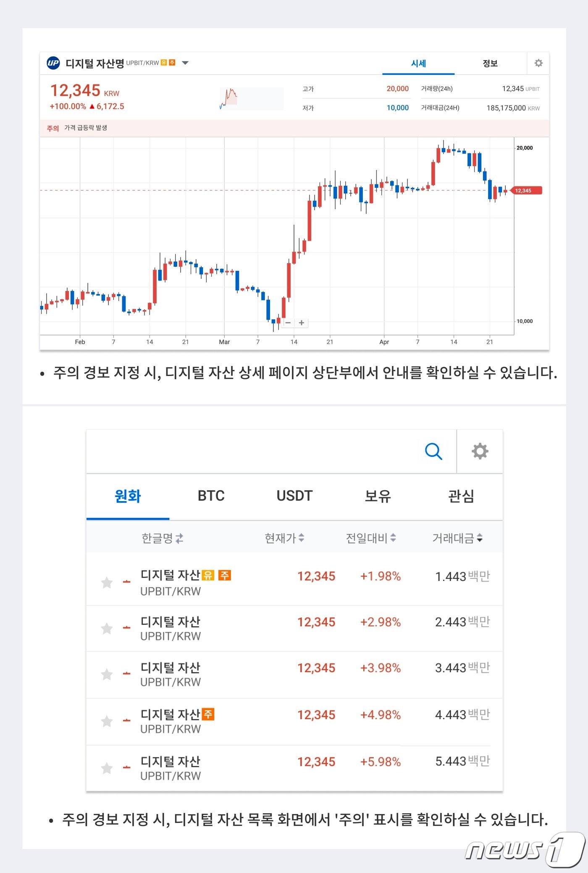Switch to the BTC tab
The height and width of the screenshot is (873, 588).
pyautogui.click(x=210, y=496)
